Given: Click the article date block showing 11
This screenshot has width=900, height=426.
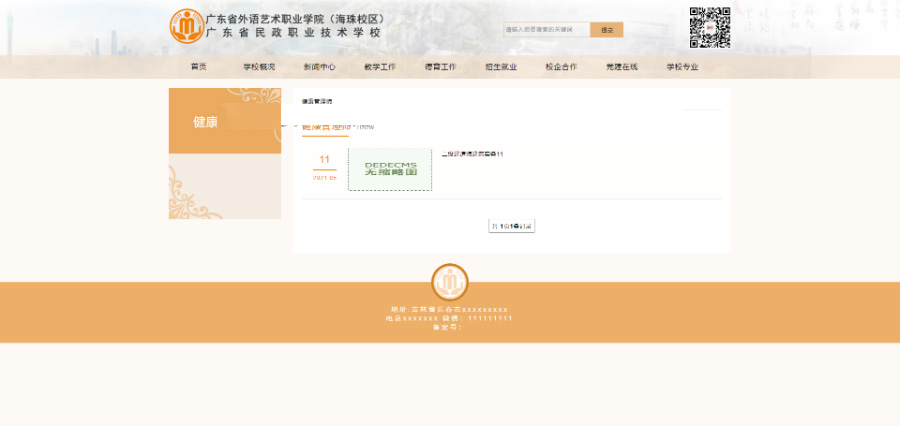Looking at the screenshot, I should point(324,166).
